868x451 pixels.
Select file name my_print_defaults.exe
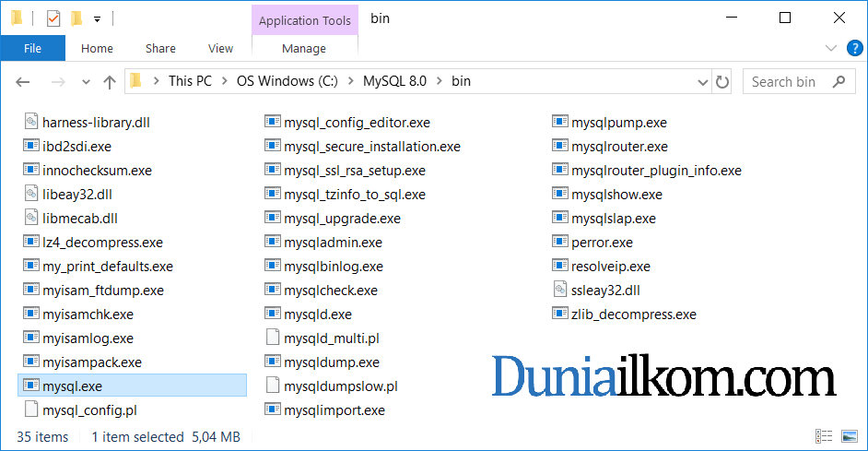pyautogui.click(x=108, y=267)
